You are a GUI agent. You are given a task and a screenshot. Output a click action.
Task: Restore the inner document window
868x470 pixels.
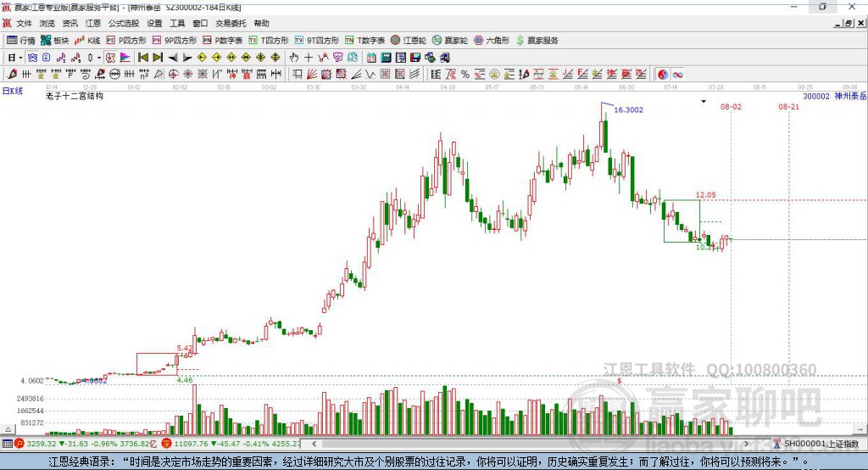[x=849, y=23]
